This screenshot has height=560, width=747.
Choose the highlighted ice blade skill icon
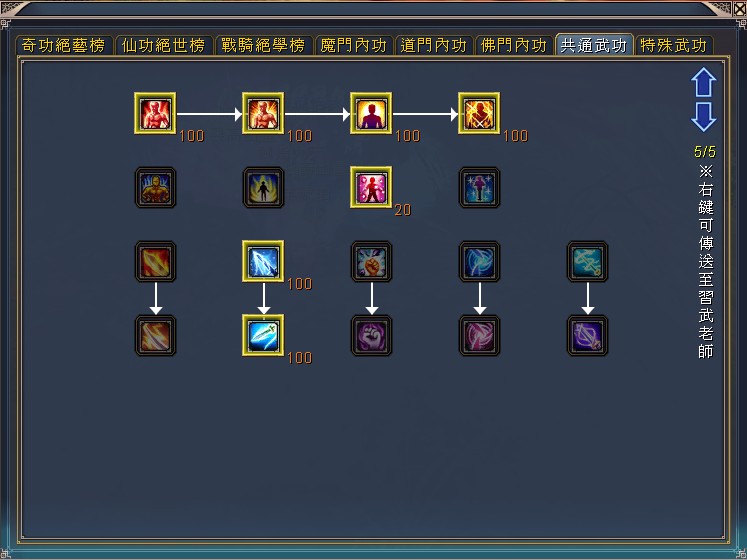coord(263,261)
